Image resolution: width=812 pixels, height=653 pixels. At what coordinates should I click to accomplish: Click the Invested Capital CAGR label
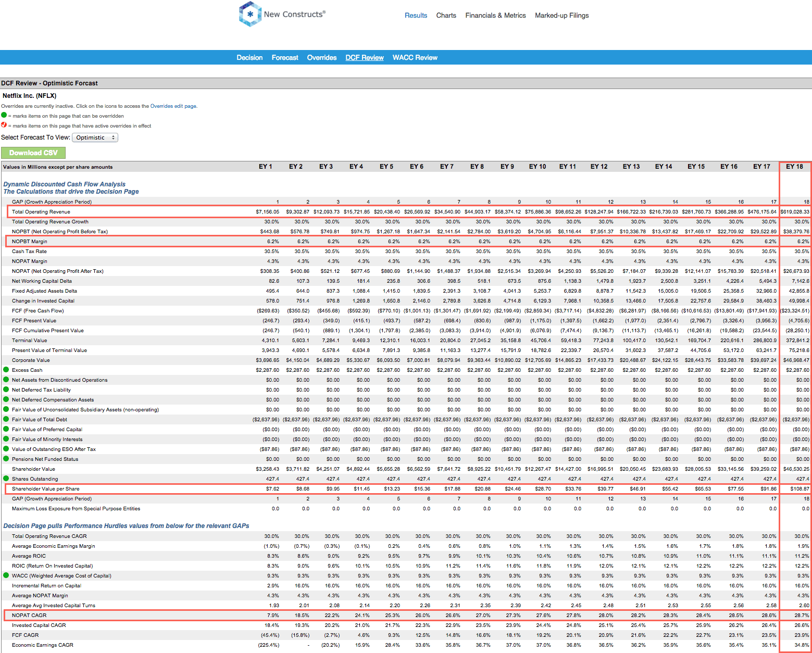[x=39, y=625]
